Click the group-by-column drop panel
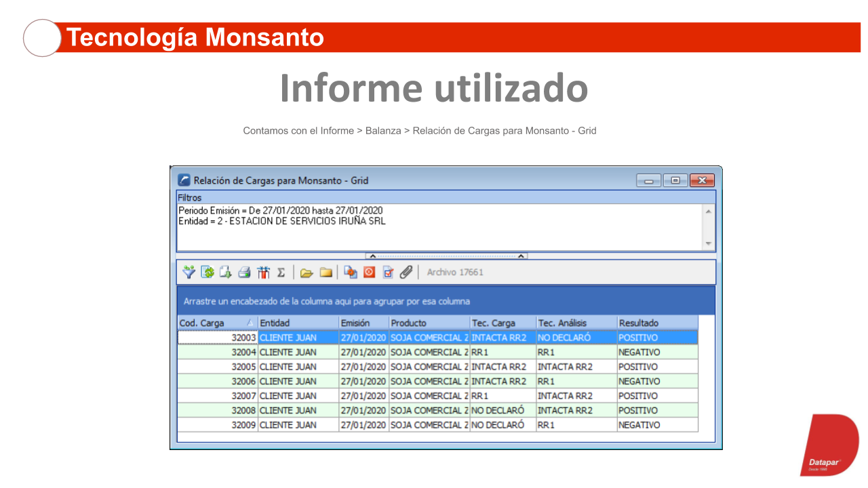 446,301
